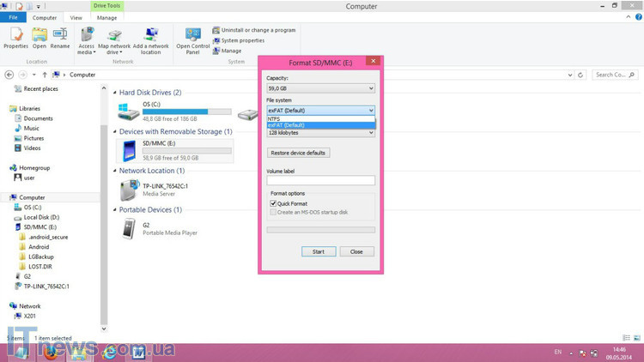The width and height of the screenshot is (644, 362).
Task: Open the allocation unit size dropdown
Action: [320, 133]
